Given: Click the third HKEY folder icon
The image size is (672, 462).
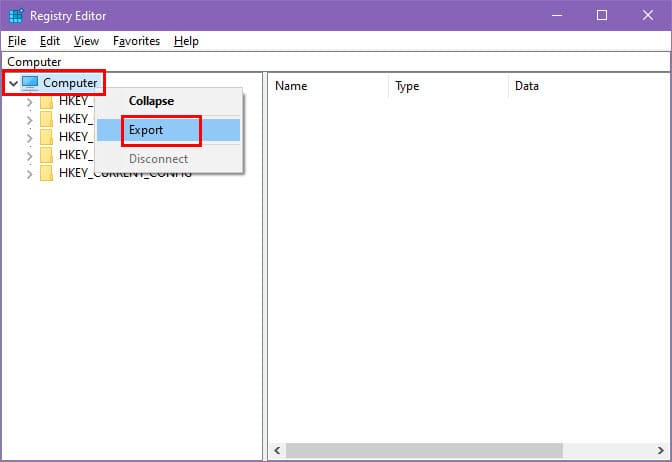Looking at the screenshot, I should click(46, 137).
